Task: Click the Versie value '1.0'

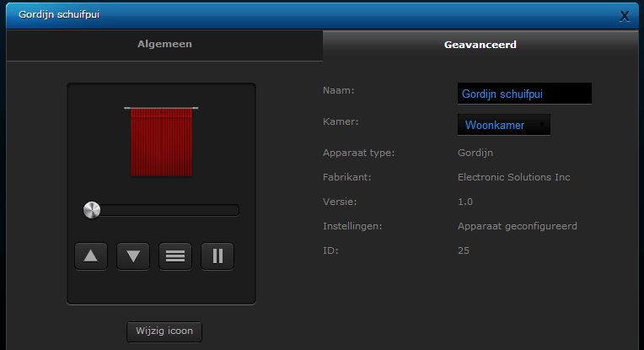Action: (x=465, y=202)
